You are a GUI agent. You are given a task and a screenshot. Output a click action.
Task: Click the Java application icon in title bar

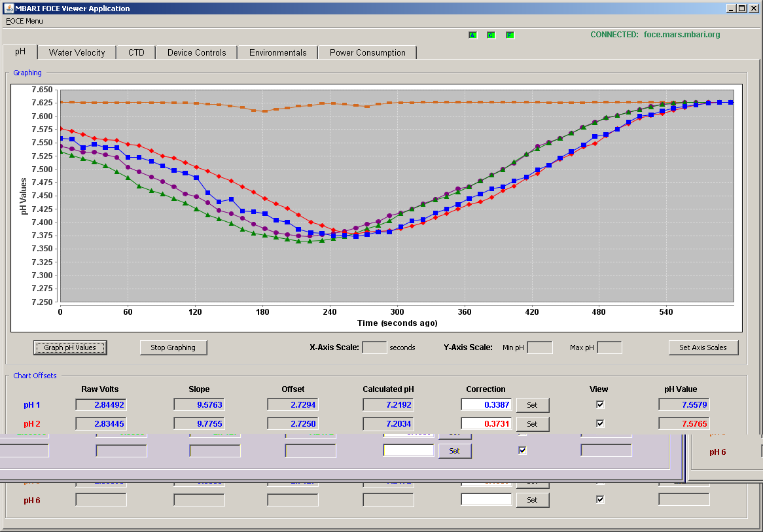click(x=9, y=8)
